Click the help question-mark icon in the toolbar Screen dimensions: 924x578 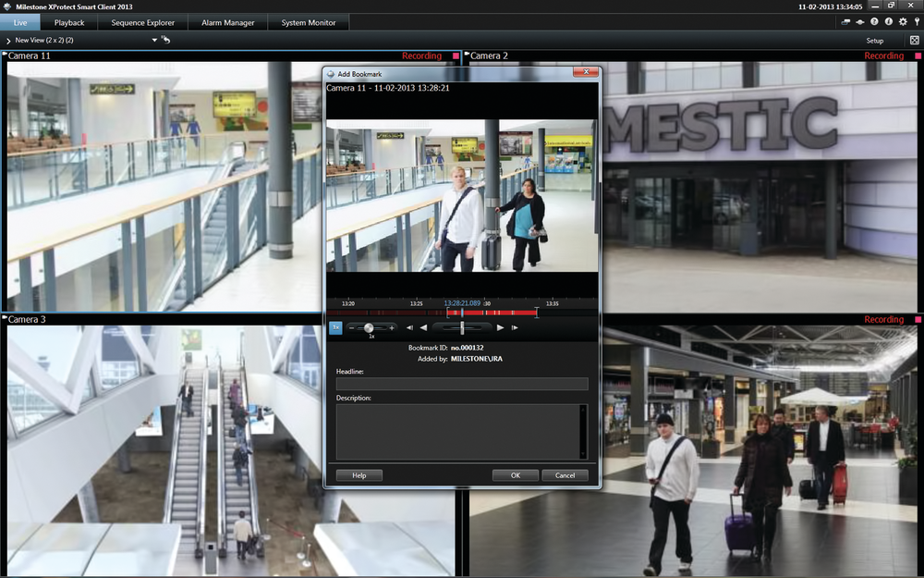coord(874,21)
